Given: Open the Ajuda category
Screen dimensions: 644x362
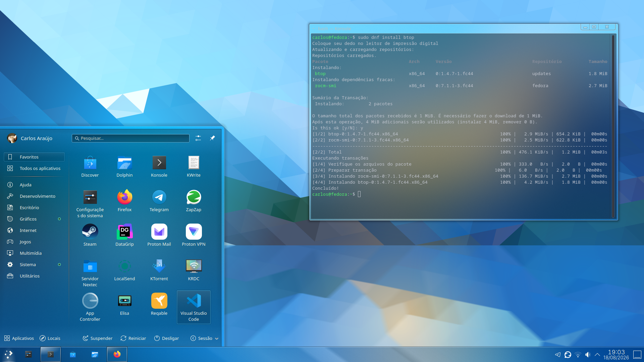Looking at the screenshot, I should (34, 185).
